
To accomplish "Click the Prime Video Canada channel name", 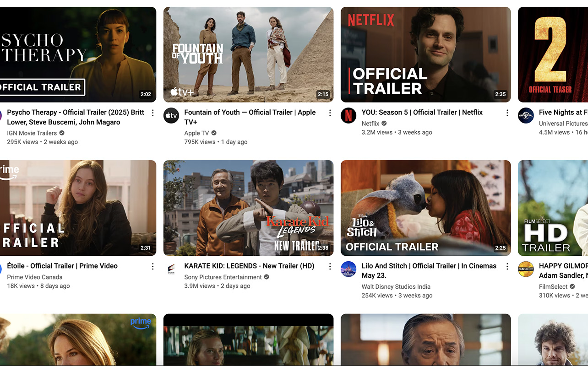I will click(34, 277).
